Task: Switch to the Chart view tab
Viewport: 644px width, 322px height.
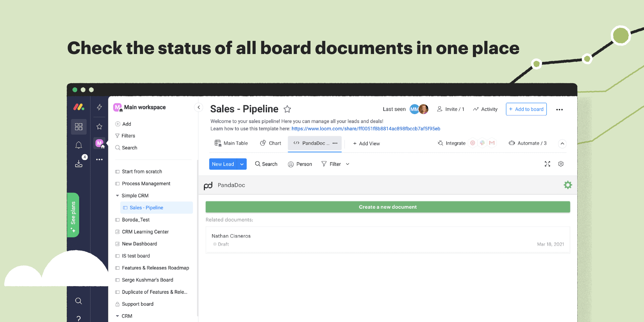Action: tap(271, 143)
